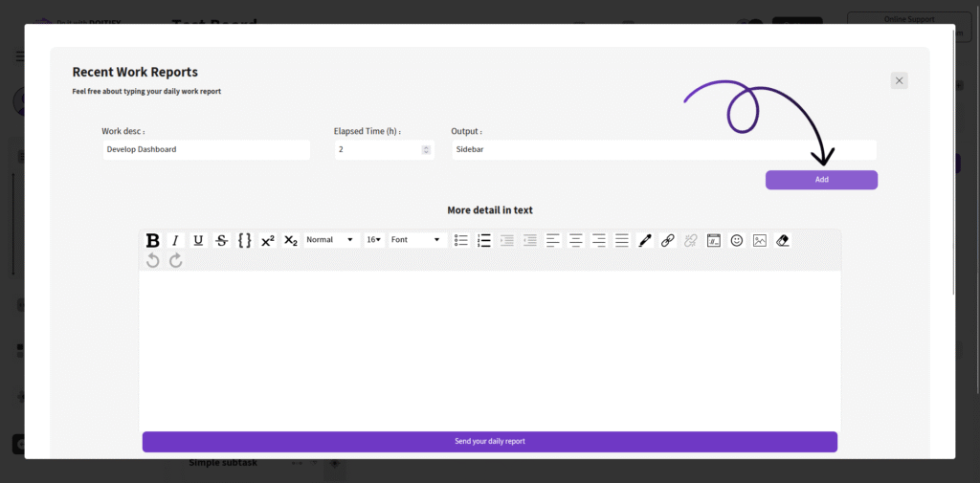Open the font size 16 dropdown
980x483 pixels.
coord(373,240)
